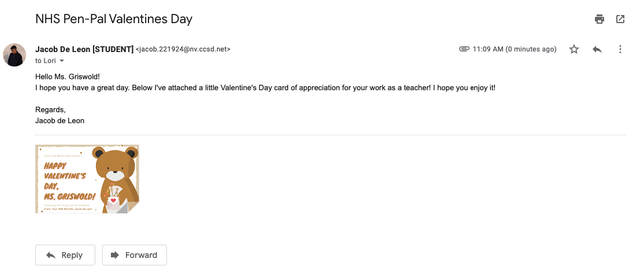Click the jacob.221924@nv.ccsd.net email address

[183, 49]
